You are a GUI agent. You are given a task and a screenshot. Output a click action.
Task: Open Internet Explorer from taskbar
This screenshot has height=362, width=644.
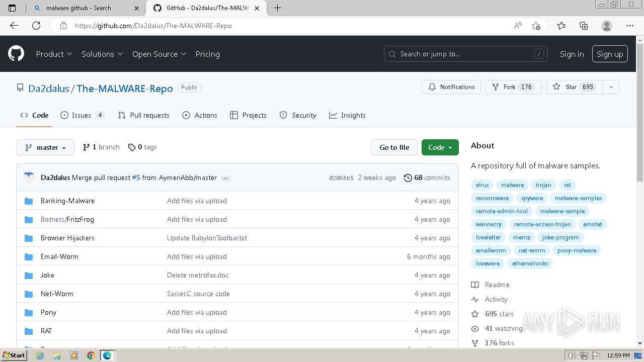pyautogui.click(x=40, y=355)
